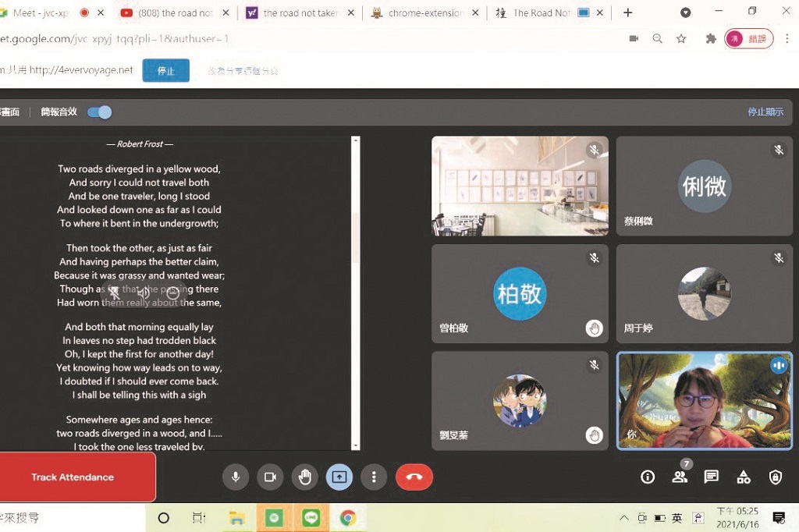Image resolution: width=799 pixels, height=532 pixels.
Task: Click the scrollbar down arrow in the presentation
Action: click(x=356, y=446)
